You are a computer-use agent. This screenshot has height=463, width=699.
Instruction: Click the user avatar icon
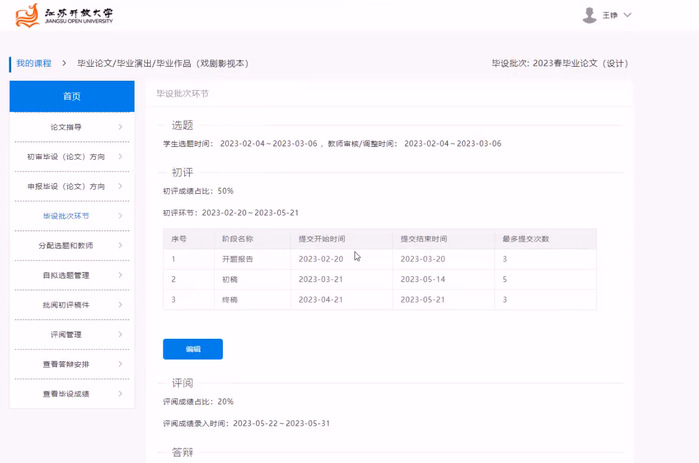pyautogui.click(x=589, y=15)
